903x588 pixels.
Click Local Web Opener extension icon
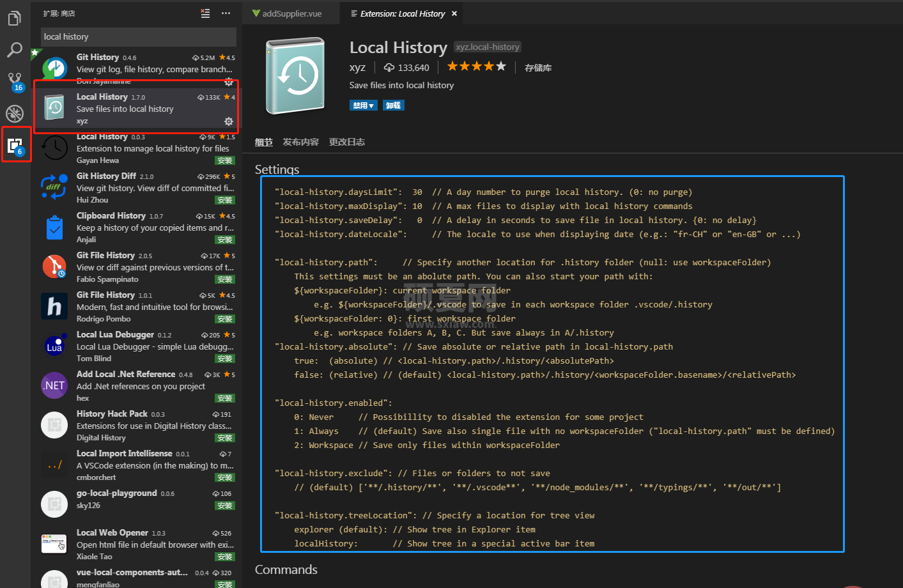pyautogui.click(x=55, y=544)
